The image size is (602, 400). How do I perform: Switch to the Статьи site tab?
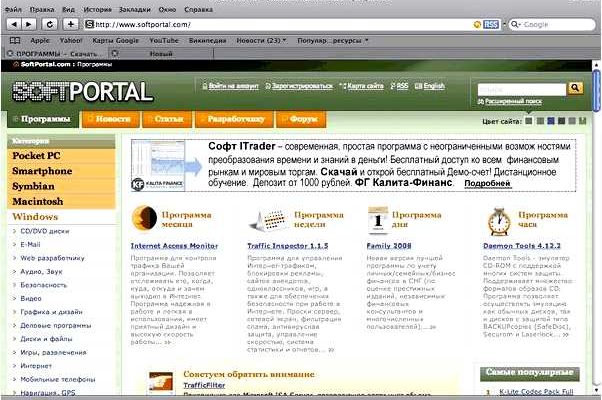[x=168, y=119]
